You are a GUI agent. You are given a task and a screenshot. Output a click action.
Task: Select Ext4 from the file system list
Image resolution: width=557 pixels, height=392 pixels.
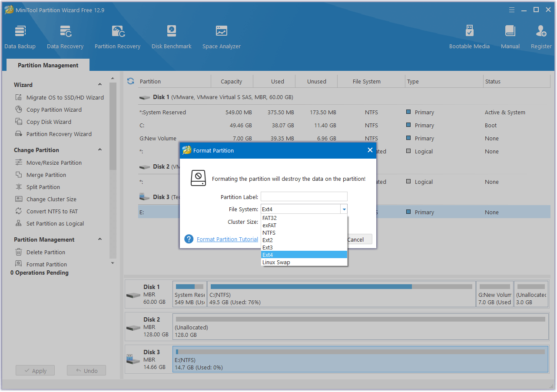(x=304, y=255)
